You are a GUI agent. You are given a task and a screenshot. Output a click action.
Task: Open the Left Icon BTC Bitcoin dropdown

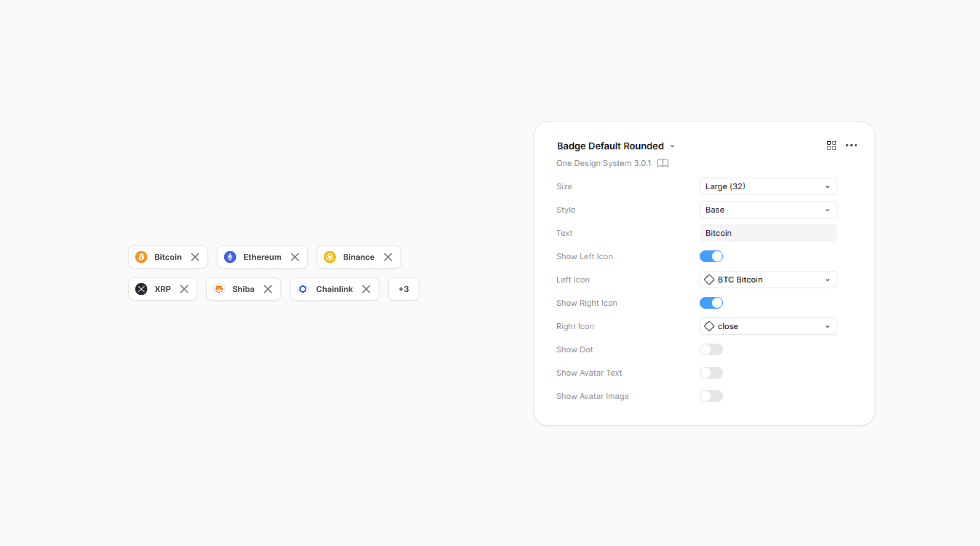click(x=768, y=280)
